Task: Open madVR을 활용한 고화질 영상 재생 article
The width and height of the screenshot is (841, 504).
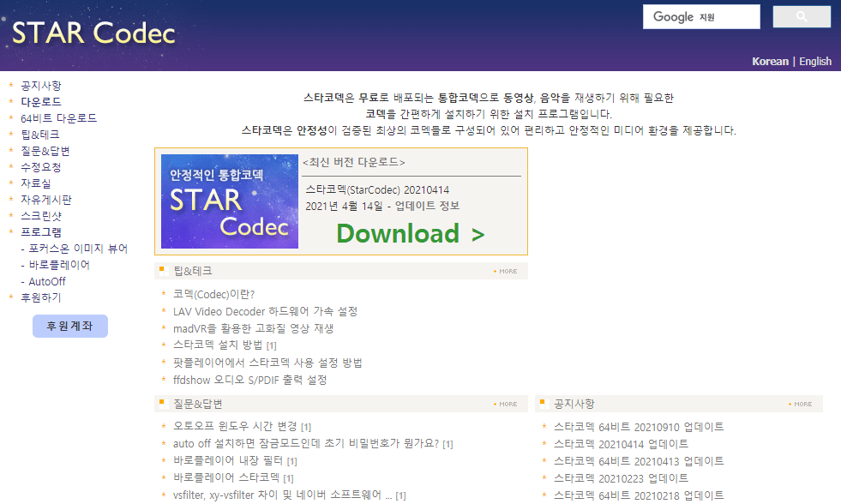Action: point(253,328)
